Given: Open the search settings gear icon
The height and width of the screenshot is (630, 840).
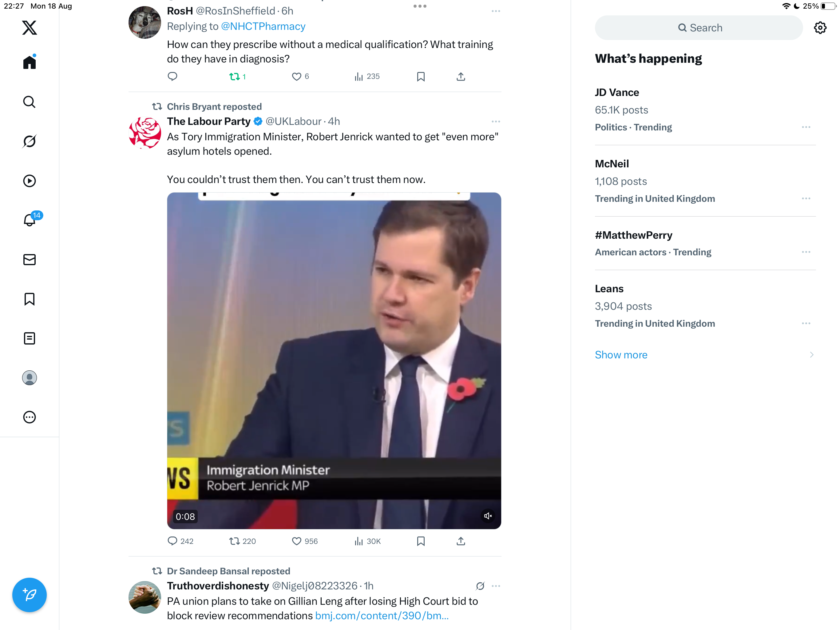Looking at the screenshot, I should click(x=820, y=28).
